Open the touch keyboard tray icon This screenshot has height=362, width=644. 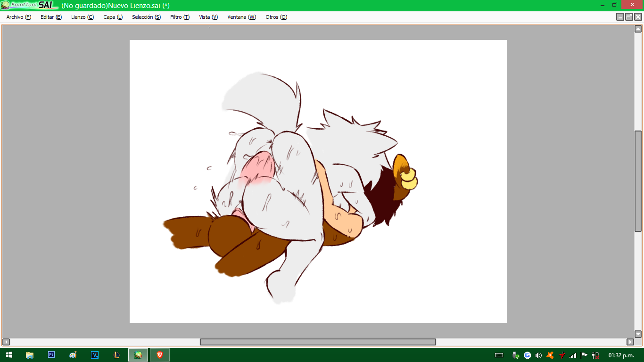pyautogui.click(x=499, y=355)
